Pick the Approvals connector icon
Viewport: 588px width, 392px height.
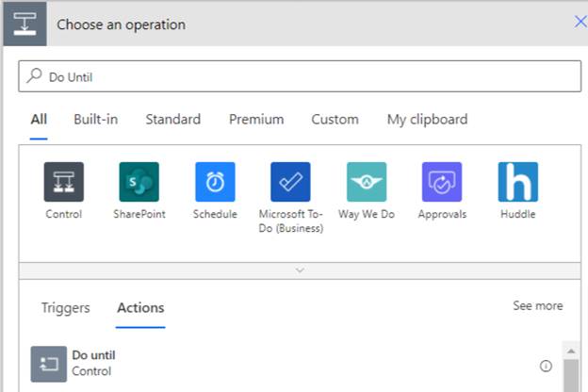pos(442,182)
